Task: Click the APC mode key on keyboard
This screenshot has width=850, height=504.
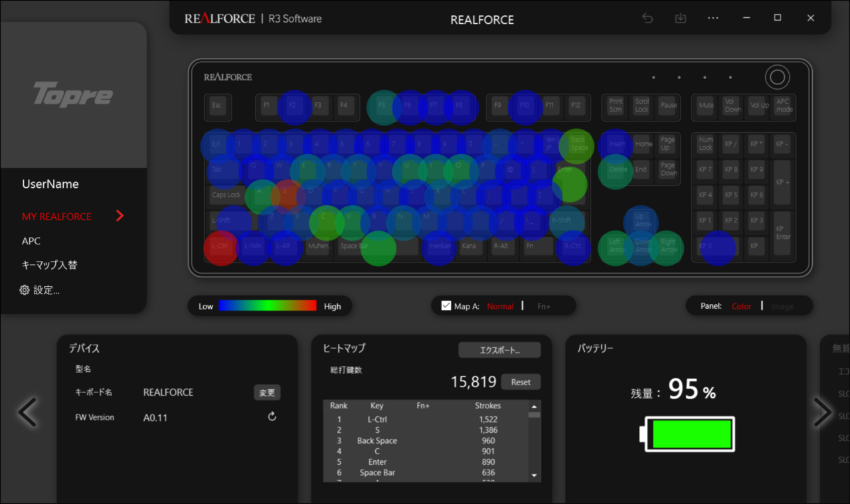Action: [784, 106]
